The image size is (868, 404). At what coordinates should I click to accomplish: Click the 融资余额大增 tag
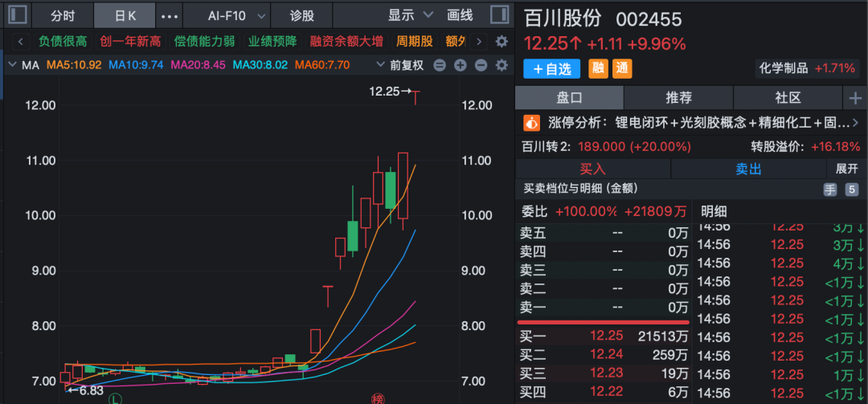coord(346,42)
